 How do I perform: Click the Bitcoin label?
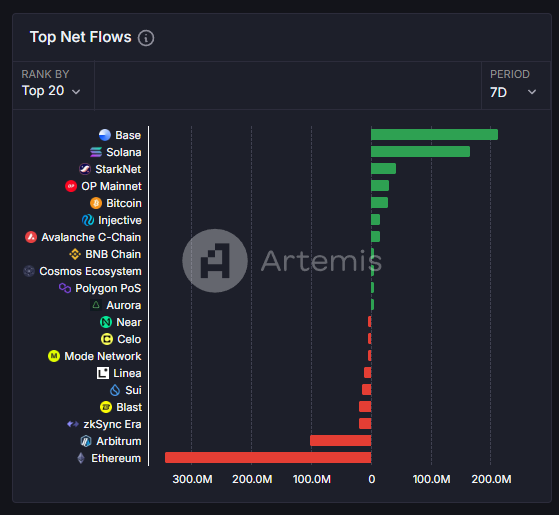tap(124, 203)
